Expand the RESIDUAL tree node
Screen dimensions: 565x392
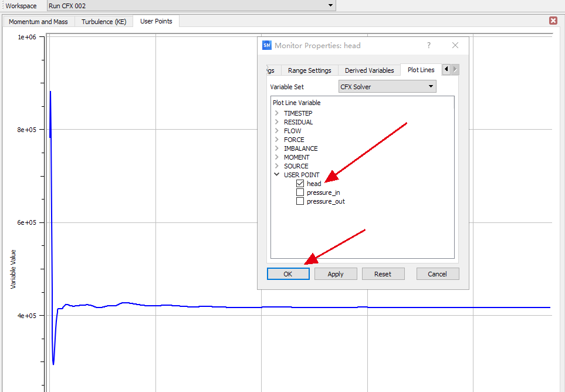[x=277, y=122]
